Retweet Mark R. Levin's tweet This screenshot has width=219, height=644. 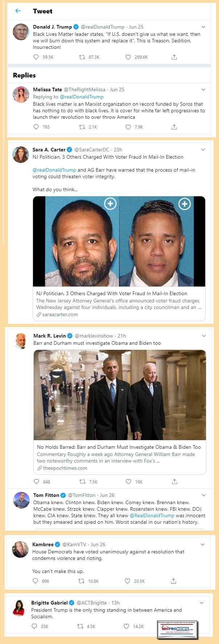click(82, 482)
